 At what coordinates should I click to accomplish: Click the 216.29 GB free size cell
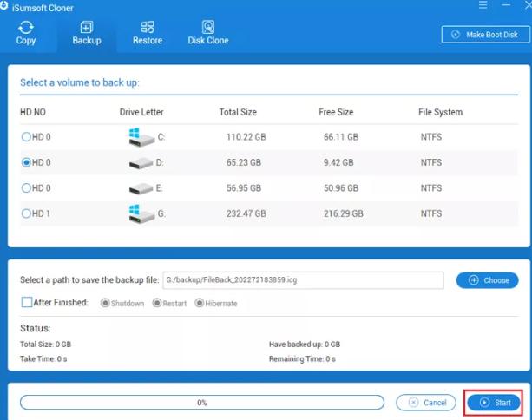coord(344,213)
